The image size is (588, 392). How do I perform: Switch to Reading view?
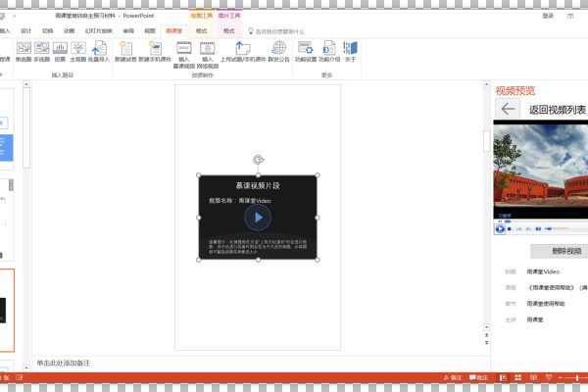tap(533, 377)
